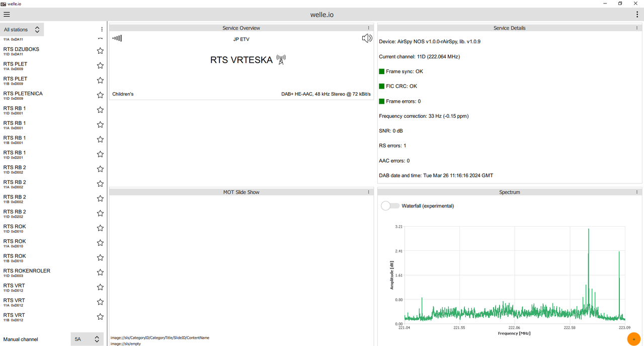
Task: Toggle favorite star for RTS ROKENROLER
Action: pos(100,272)
